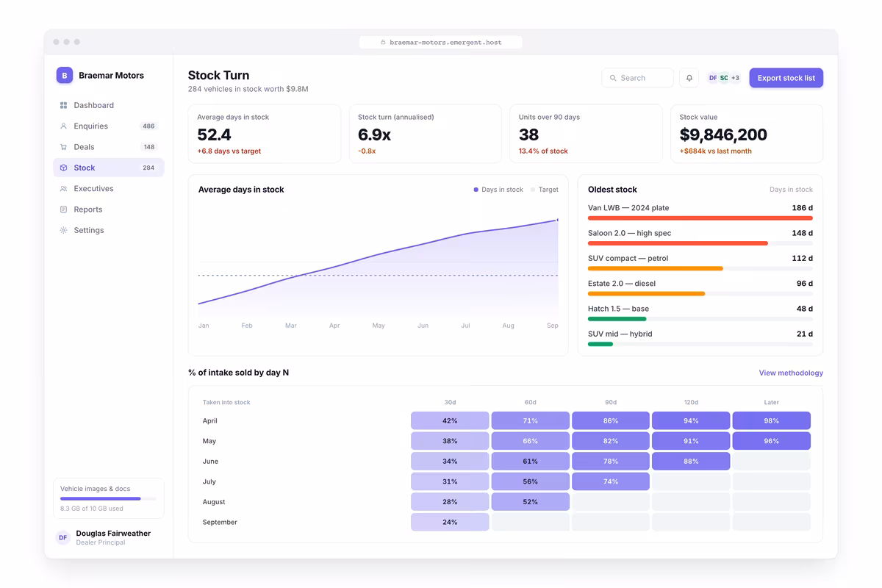Click the 8.3 GB of 10 GB used text
882x588 pixels.
(92, 509)
